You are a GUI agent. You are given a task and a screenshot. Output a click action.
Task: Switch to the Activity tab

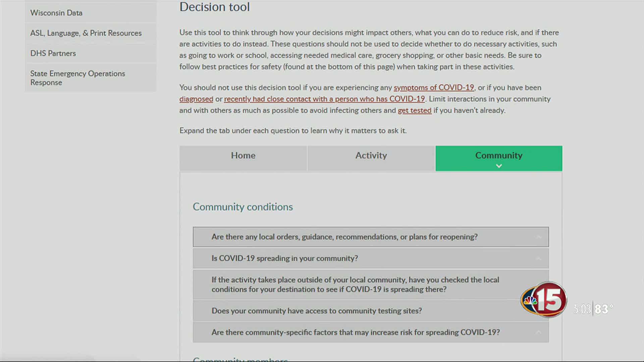pyautogui.click(x=371, y=156)
